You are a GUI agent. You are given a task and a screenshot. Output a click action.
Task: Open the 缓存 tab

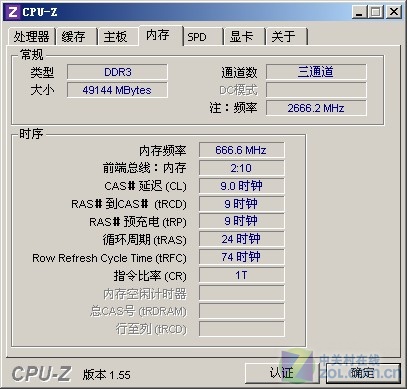[76, 36]
